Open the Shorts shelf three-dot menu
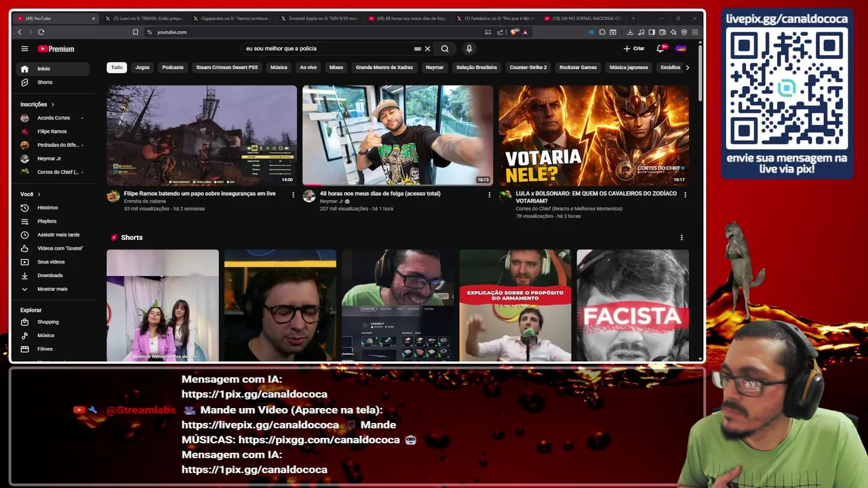 (x=682, y=237)
